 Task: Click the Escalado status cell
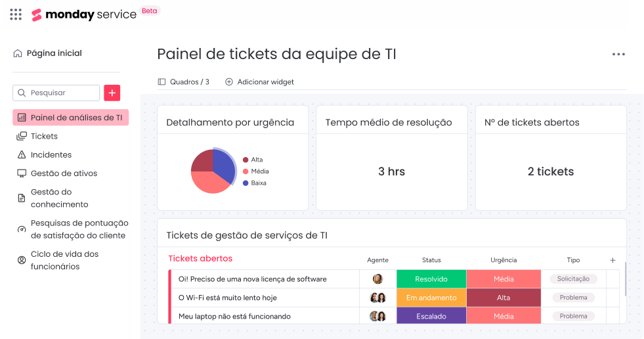pos(431,316)
